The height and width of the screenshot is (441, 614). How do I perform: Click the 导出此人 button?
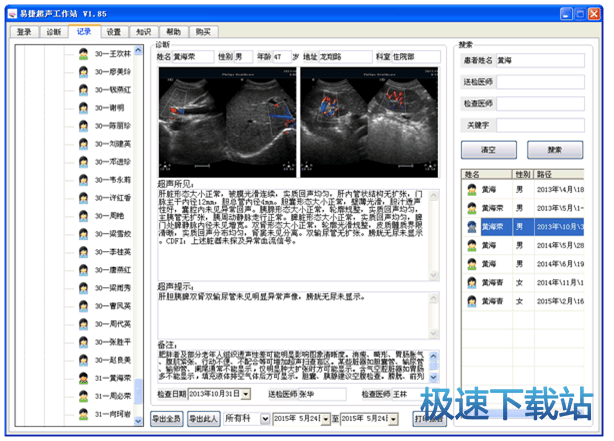click(204, 419)
